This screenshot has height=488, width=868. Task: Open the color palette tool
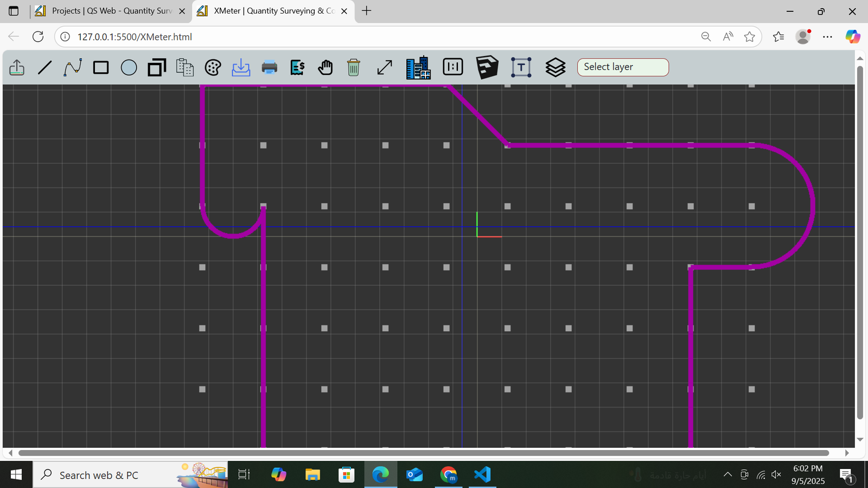tap(213, 68)
